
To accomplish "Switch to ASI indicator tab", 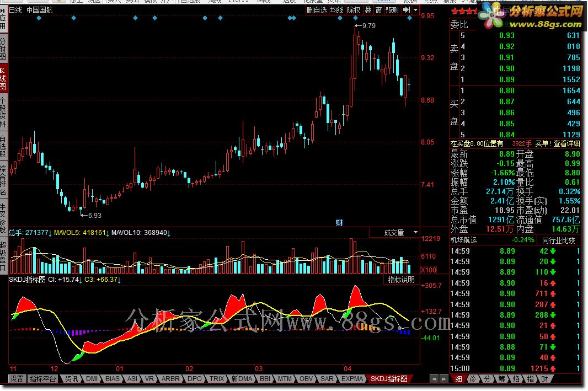I will pyautogui.click(x=132, y=379).
